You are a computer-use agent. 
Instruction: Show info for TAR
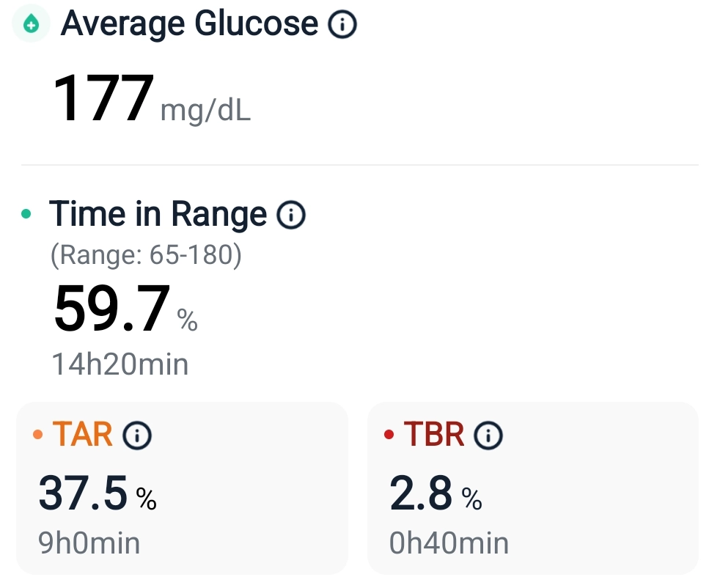coord(137,436)
